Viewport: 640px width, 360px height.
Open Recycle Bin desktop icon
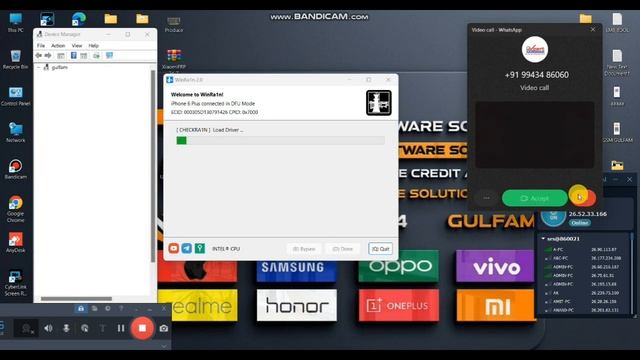pos(16,59)
